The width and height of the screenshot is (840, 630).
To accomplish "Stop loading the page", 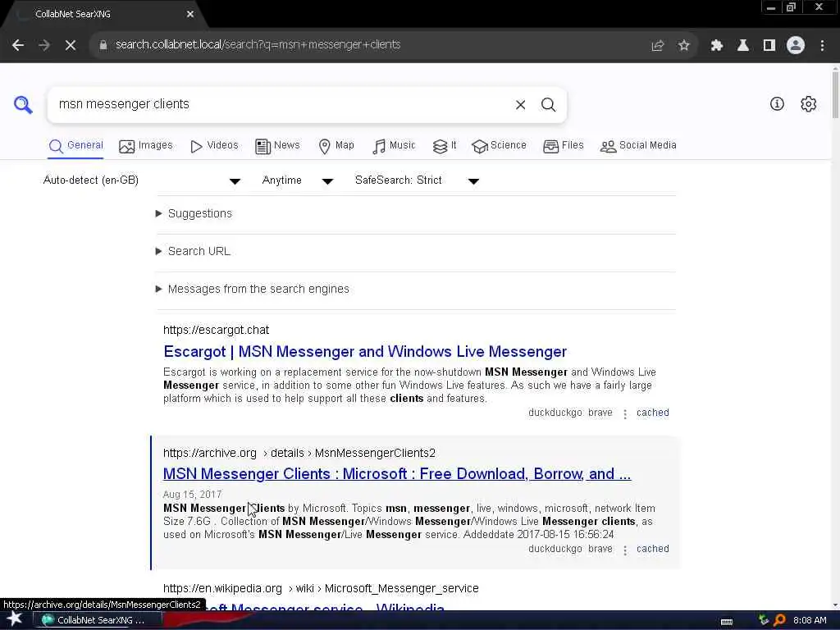I will click(71, 45).
